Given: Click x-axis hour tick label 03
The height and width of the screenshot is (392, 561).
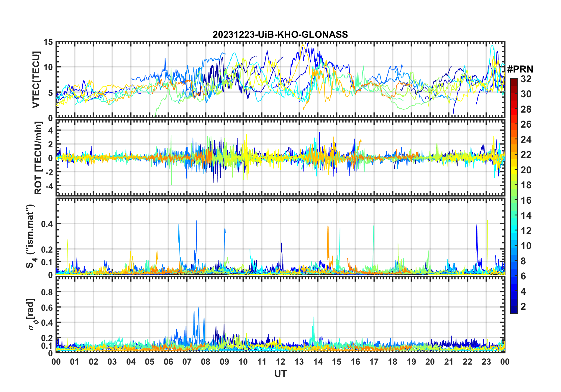Looking at the screenshot, I should coord(112,362).
